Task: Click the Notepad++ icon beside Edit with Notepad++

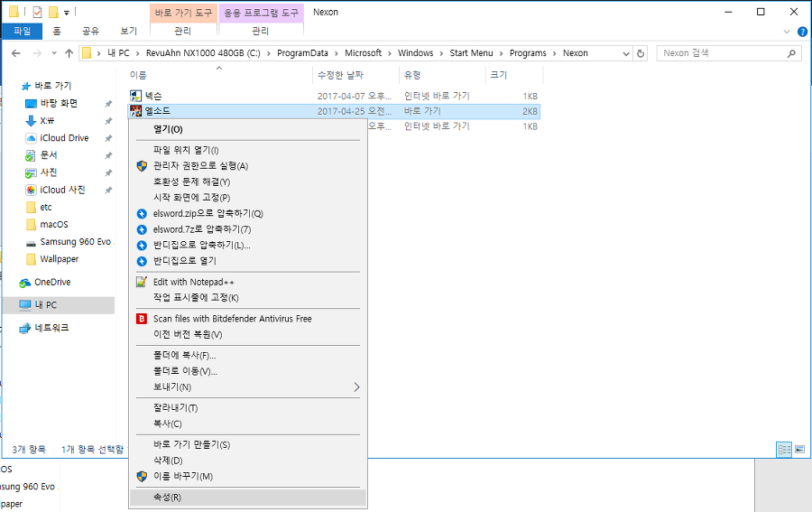Action: (x=141, y=282)
